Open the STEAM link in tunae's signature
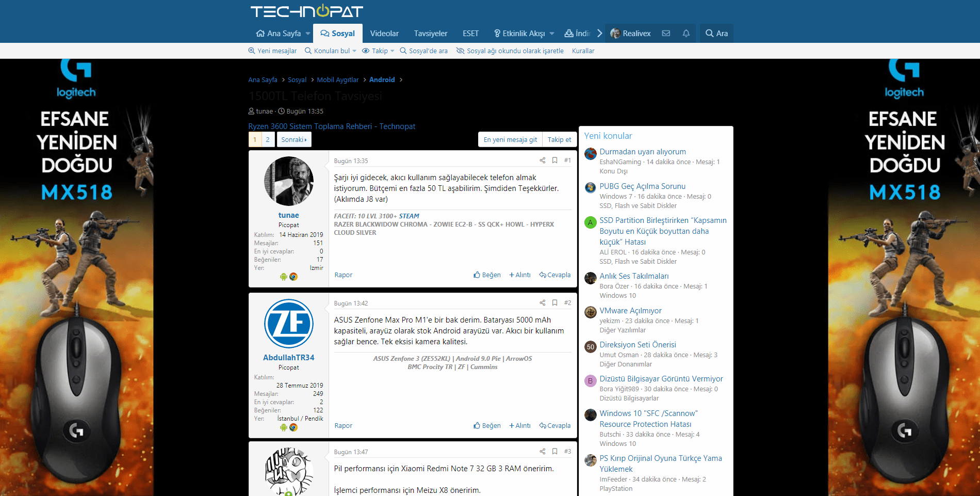Image resolution: width=980 pixels, height=496 pixels. (x=409, y=216)
